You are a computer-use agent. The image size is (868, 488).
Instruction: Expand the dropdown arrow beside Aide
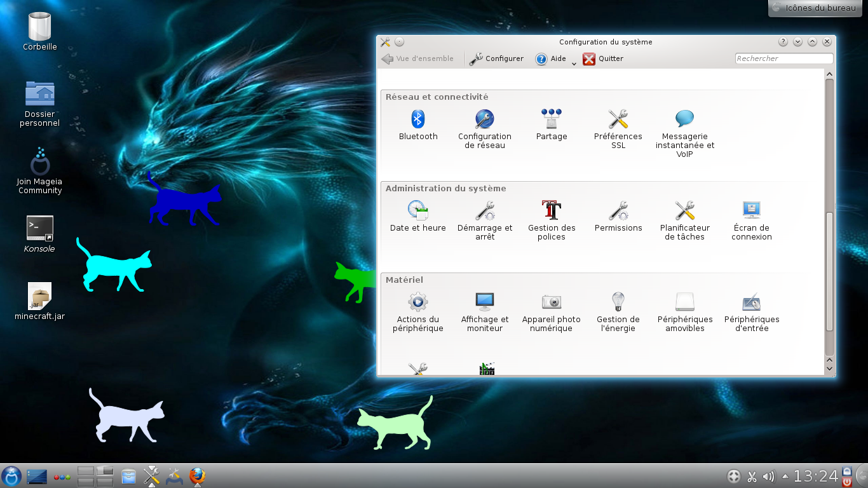(574, 63)
